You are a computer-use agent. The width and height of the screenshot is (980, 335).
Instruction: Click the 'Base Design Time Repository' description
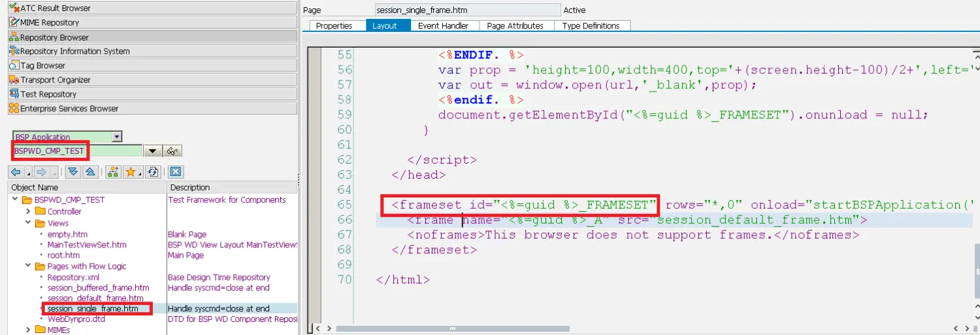pyautogui.click(x=219, y=277)
